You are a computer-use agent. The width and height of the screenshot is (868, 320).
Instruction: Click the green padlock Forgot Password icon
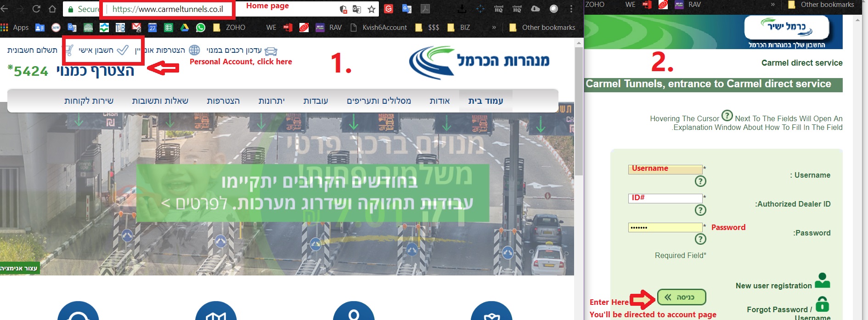click(x=823, y=304)
